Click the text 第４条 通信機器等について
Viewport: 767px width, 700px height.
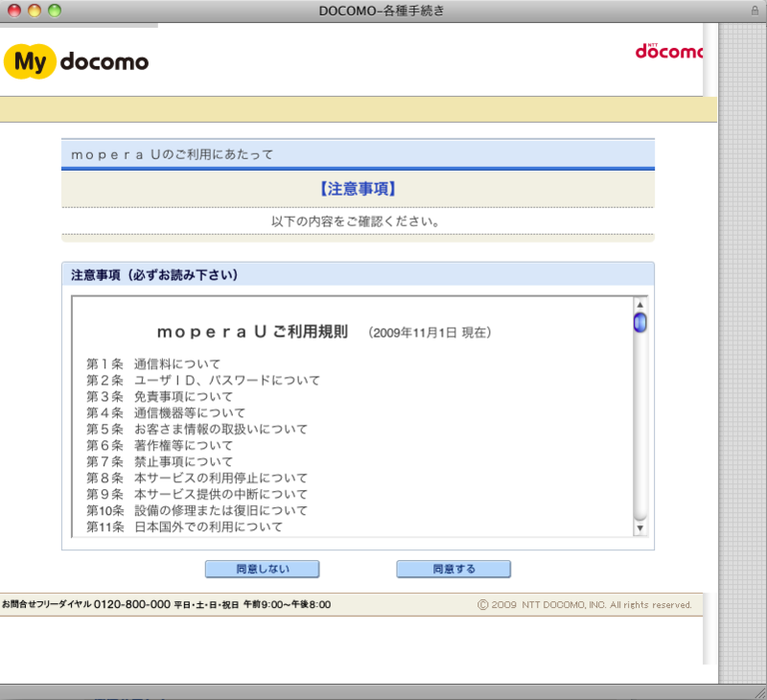point(166,413)
